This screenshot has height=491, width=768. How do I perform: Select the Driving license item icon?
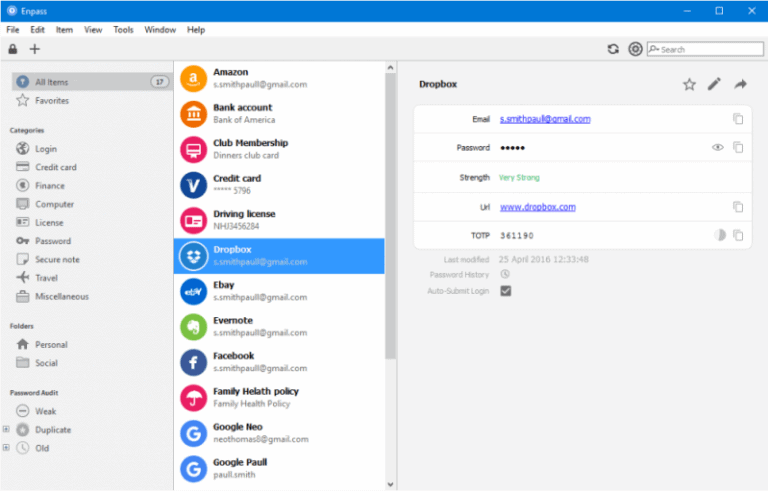tap(193, 221)
